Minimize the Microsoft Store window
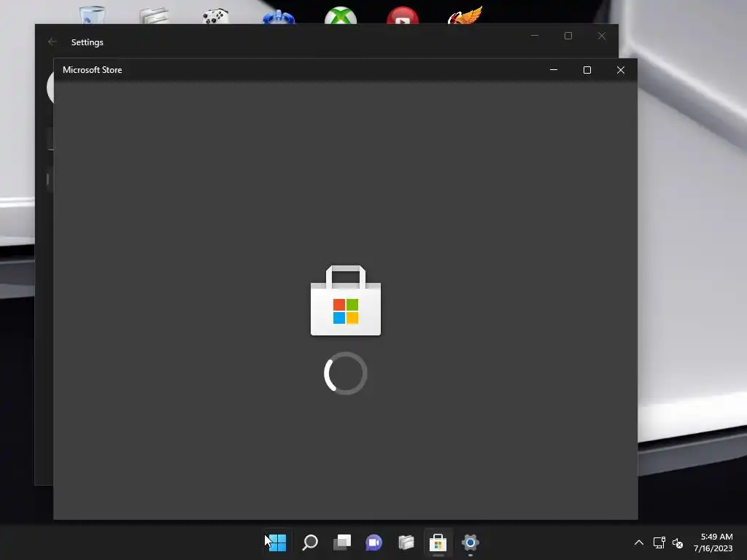The image size is (747, 560). 554,70
